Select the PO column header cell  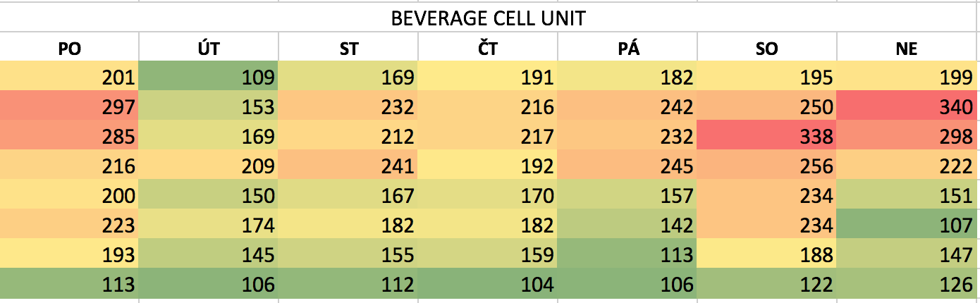point(69,49)
